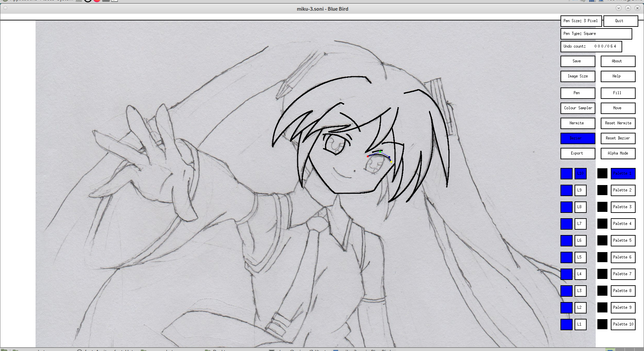Screen dimensions: 644x351
Task: Select layer L10
Action: coord(581,174)
